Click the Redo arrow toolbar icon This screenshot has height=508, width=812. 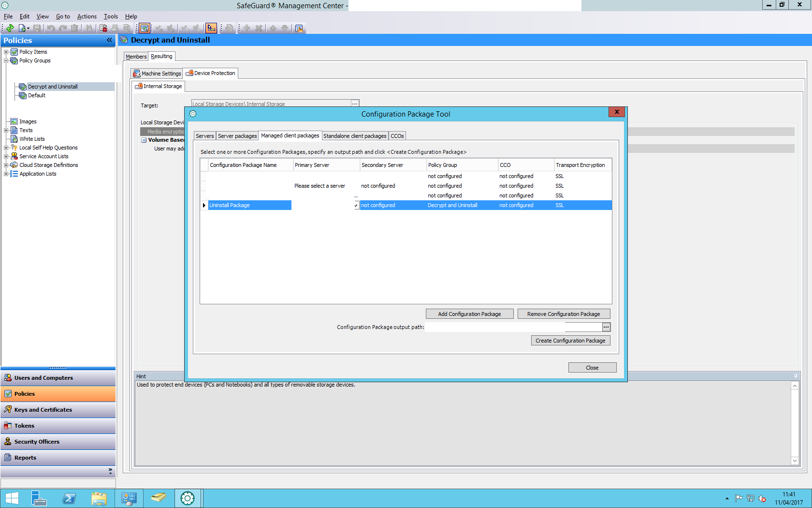63,28
